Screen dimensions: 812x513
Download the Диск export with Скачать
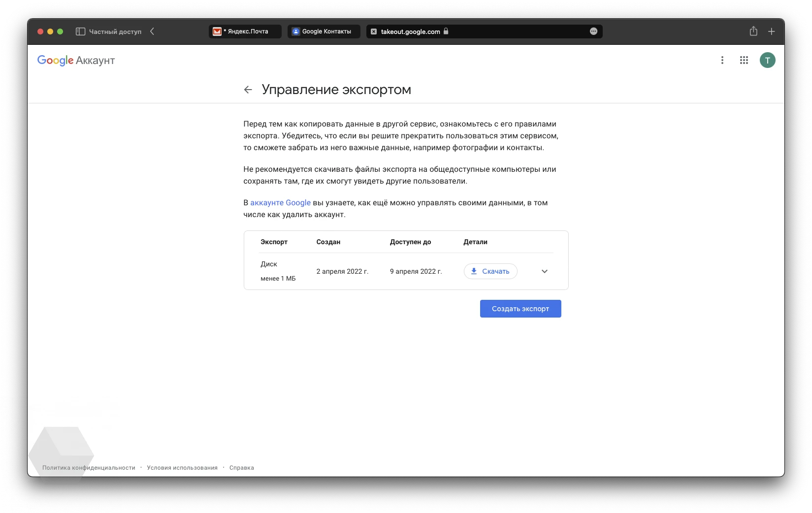click(x=490, y=271)
